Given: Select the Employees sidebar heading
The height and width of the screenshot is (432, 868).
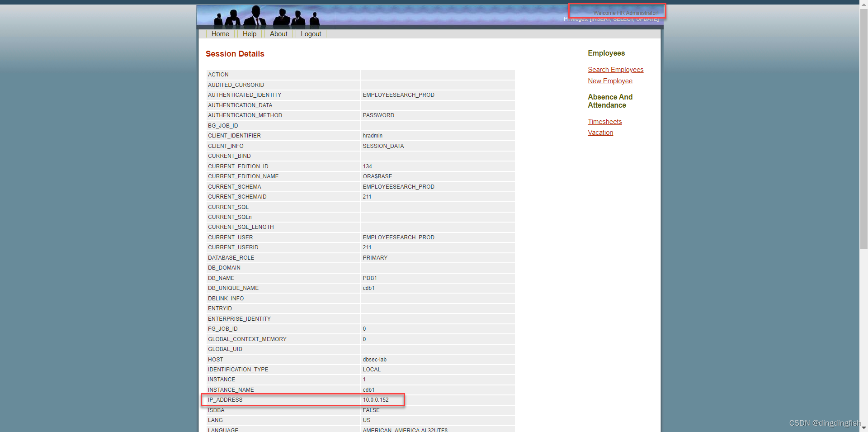Looking at the screenshot, I should tap(606, 53).
